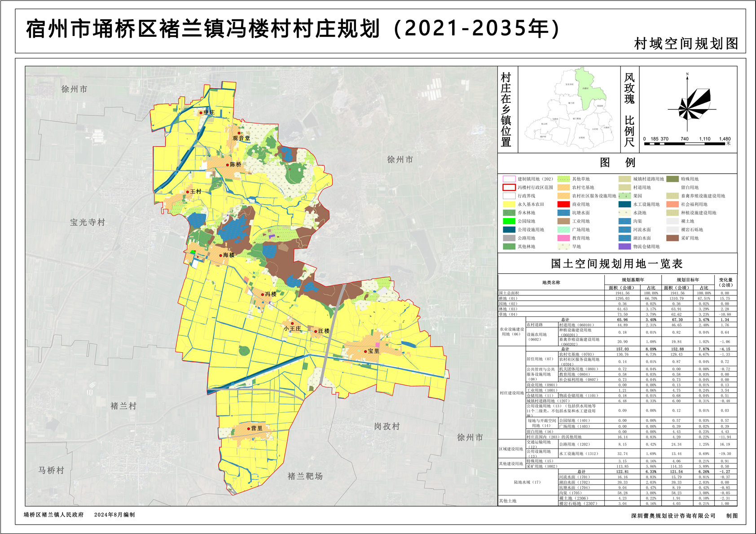The width and height of the screenshot is (756, 534).
Task: Click the 图例 legend heading
Action: tap(617, 162)
